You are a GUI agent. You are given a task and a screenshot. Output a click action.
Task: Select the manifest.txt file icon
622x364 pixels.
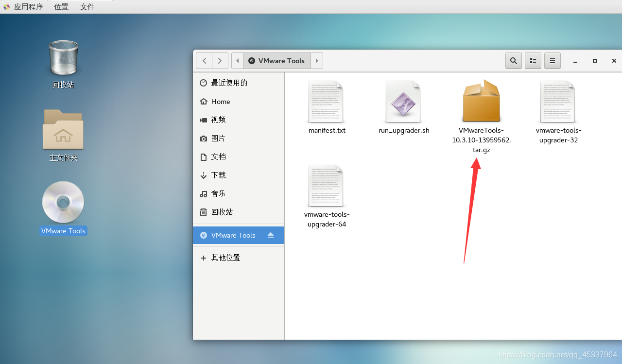click(x=326, y=102)
